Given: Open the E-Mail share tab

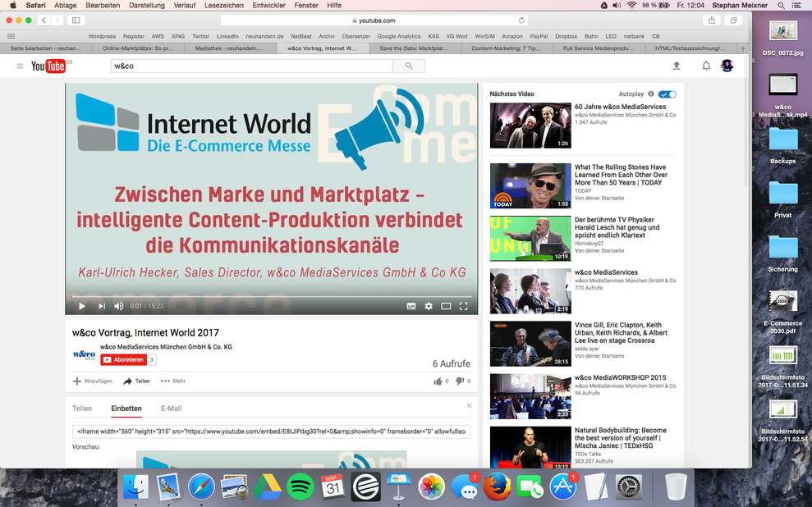Looking at the screenshot, I should point(172,409).
